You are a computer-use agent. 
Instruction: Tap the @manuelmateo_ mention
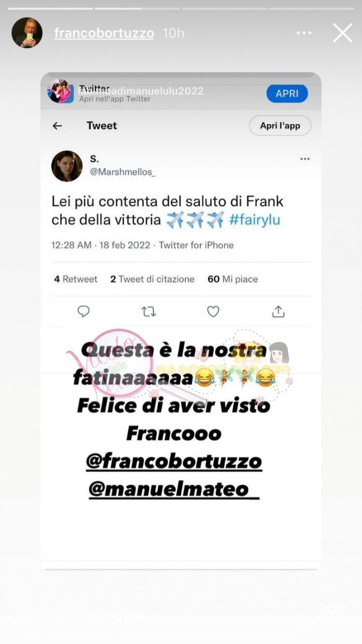pos(174,489)
